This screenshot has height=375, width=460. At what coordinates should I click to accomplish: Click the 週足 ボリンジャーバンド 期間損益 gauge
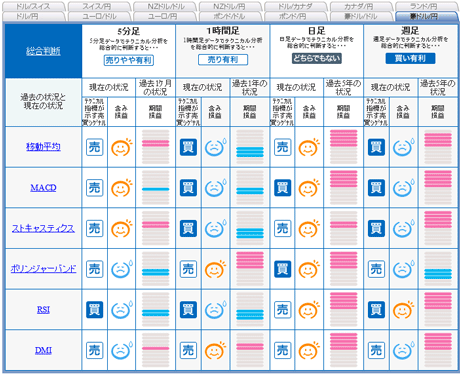(x=438, y=269)
